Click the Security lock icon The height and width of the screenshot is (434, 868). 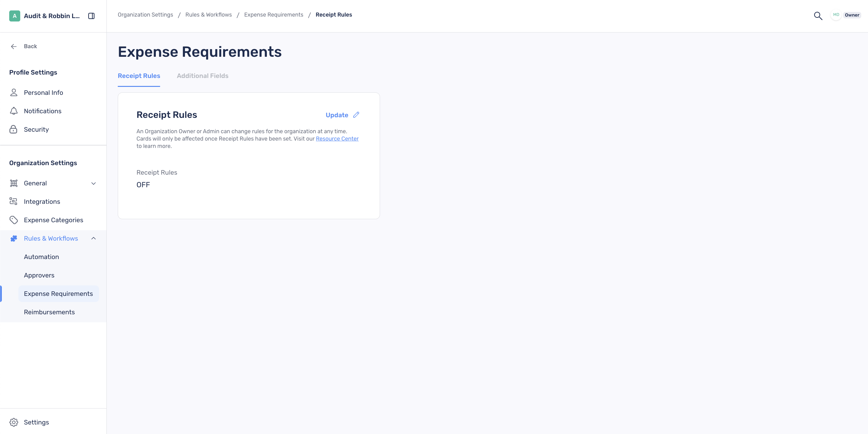point(13,129)
